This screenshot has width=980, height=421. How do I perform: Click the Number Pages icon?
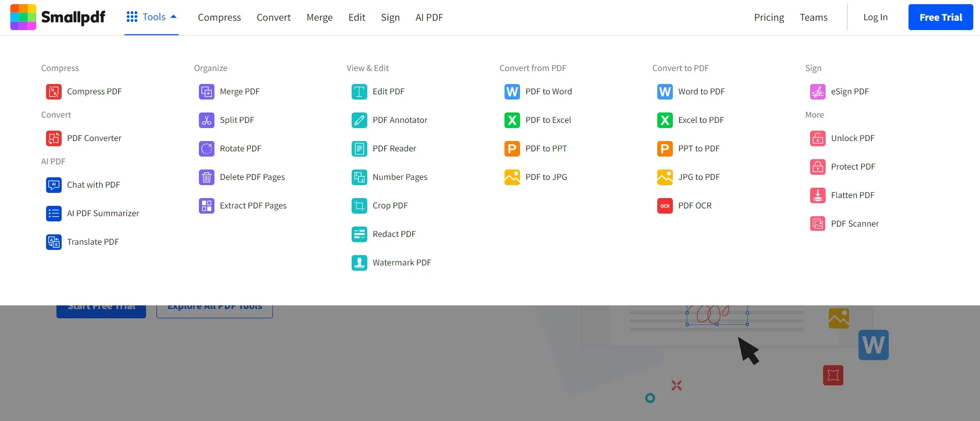359,177
